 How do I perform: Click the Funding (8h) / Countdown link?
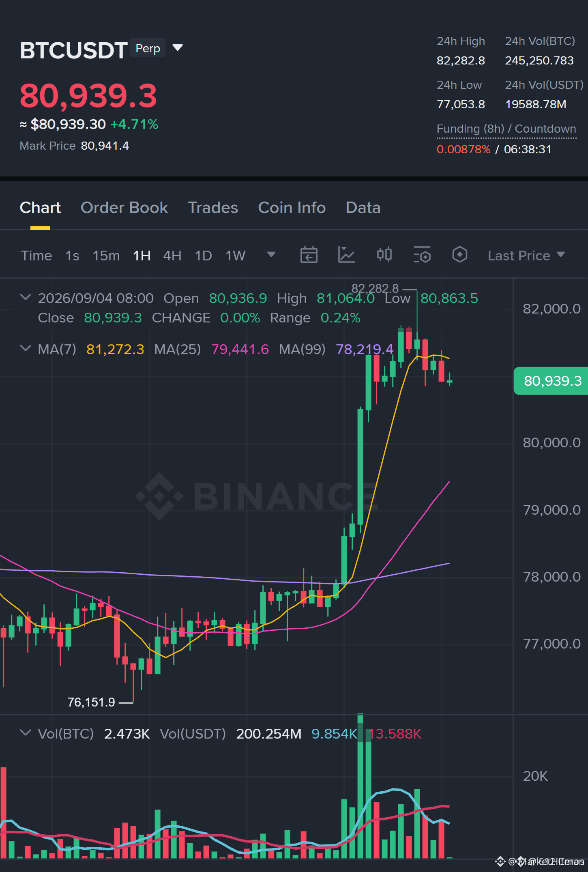(x=506, y=129)
